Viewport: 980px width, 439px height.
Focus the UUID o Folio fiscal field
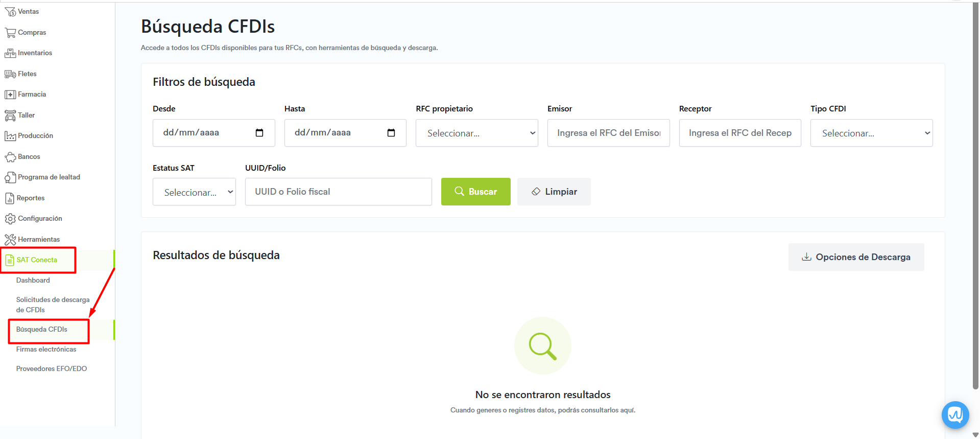pos(338,192)
